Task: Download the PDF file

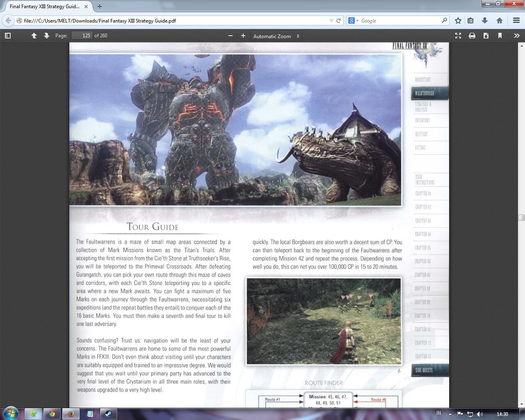Action: [x=486, y=36]
